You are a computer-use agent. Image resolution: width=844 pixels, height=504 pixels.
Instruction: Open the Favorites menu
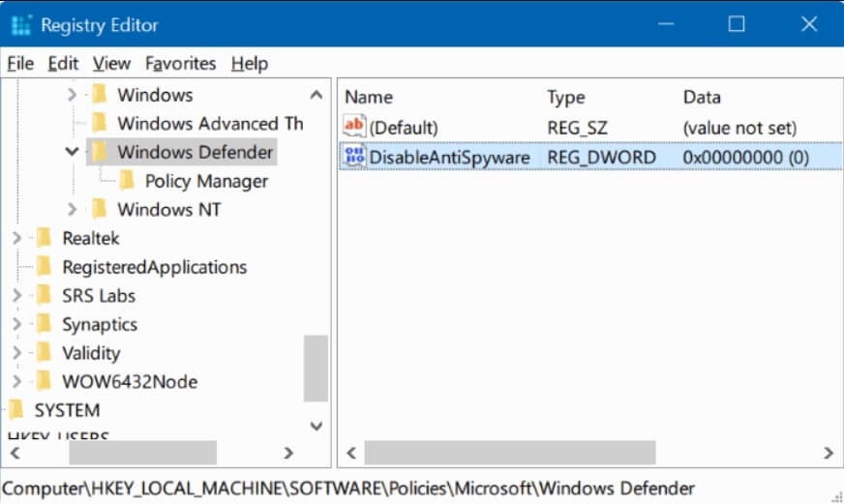[180, 64]
